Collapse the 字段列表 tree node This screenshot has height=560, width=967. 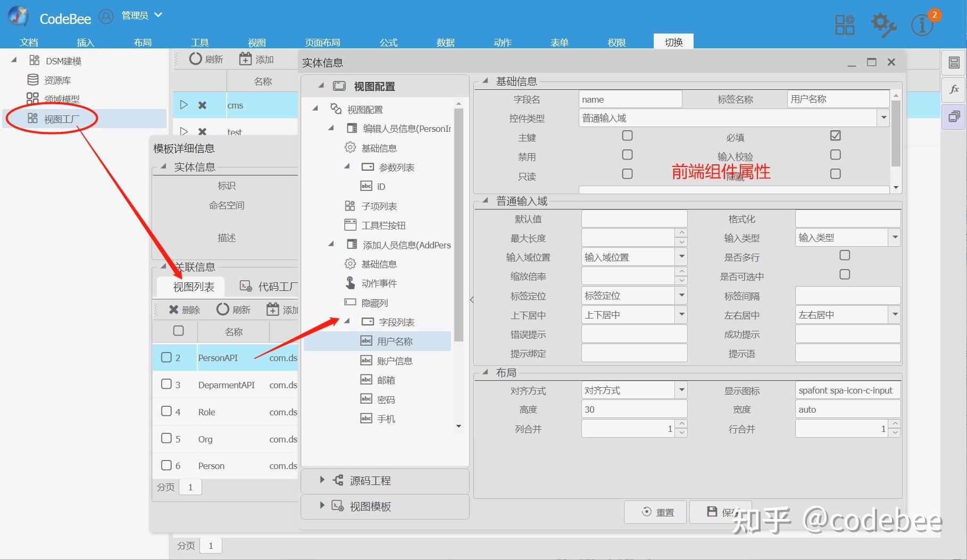348,321
